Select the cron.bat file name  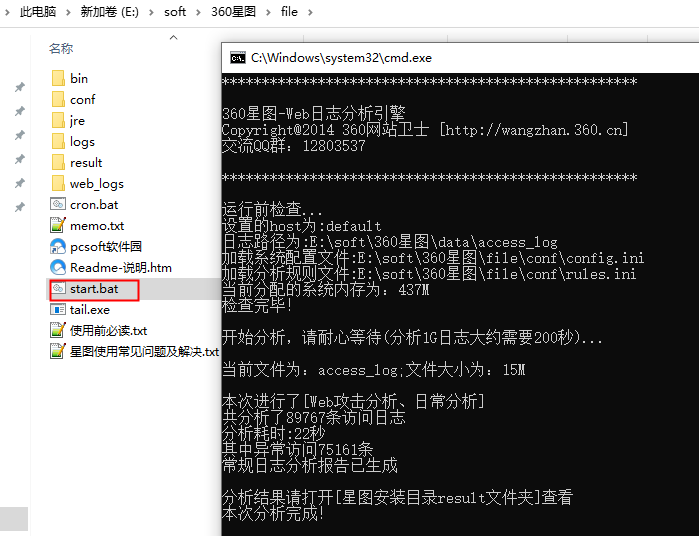pyautogui.click(x=94, y=205)
